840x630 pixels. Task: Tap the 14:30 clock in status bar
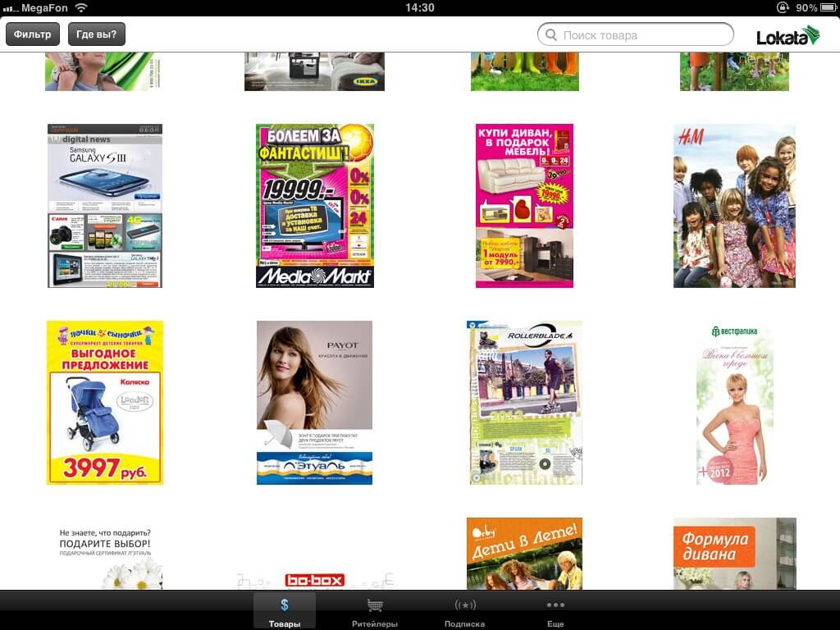(420, 7)
